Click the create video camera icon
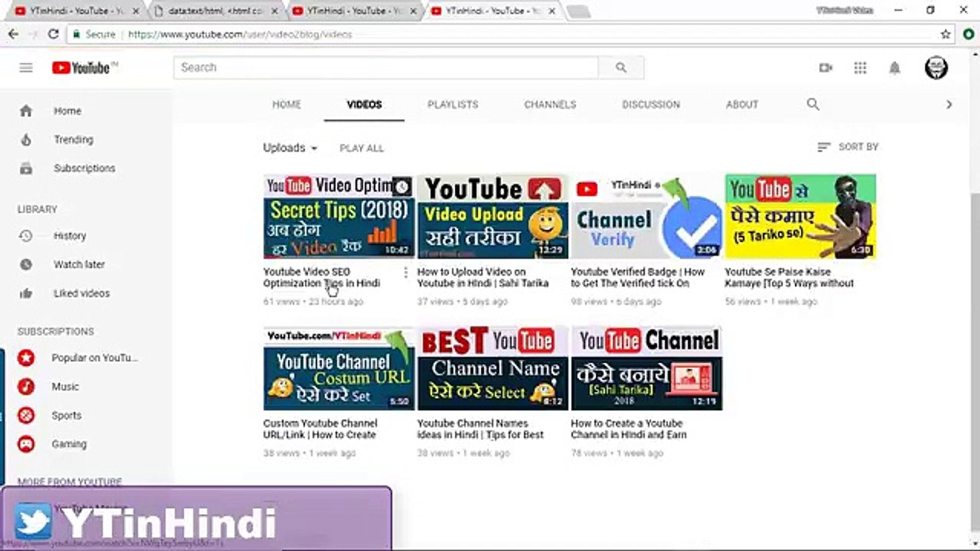 tap(826, 68)
